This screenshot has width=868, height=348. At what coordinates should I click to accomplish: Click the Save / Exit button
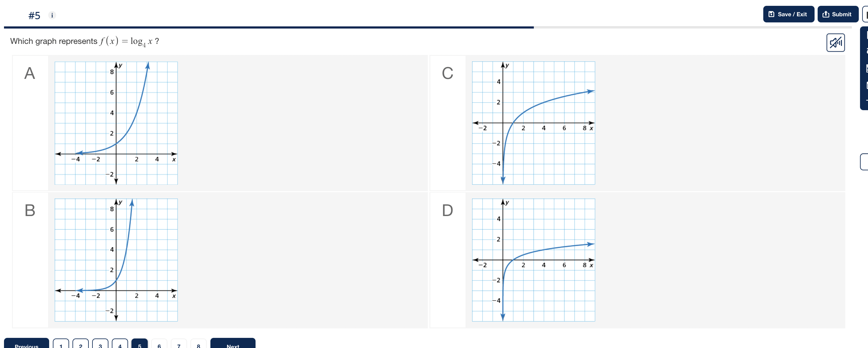click(x=788, y=14)
